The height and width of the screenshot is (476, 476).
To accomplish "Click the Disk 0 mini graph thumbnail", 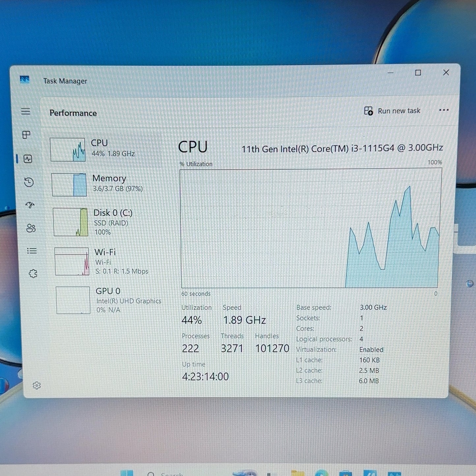I will click(x=70, y=222).
